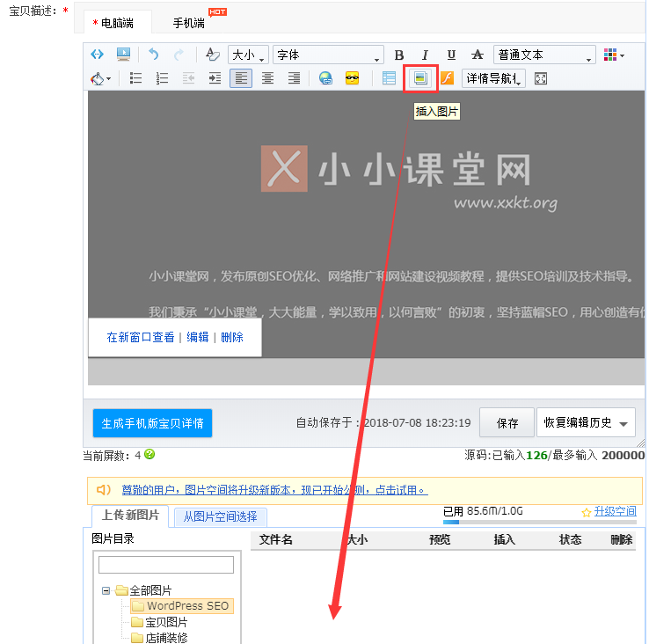This screenshot has width=649, height=644.
Task: Insert a table template icon
Action: click(x=389, y=77)
